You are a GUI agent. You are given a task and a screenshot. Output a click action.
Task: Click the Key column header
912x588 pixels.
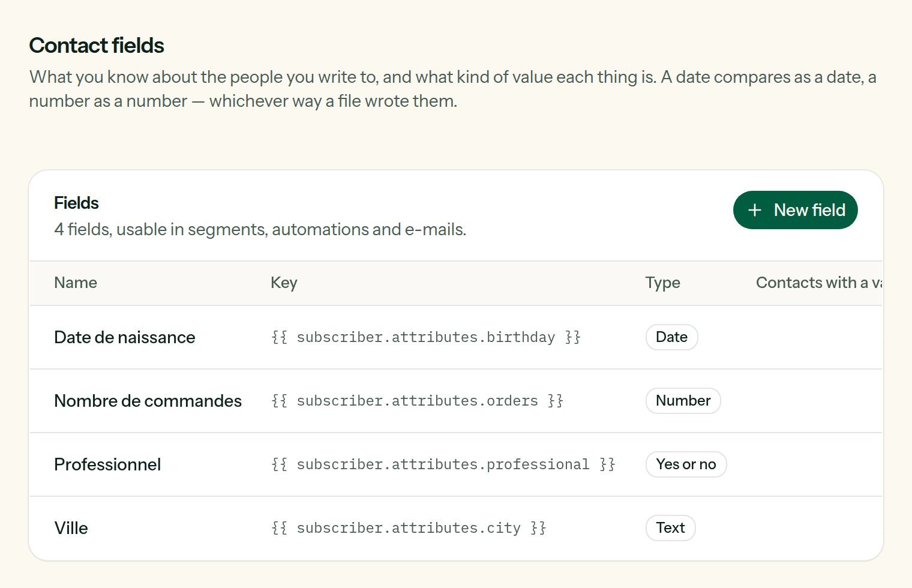coord(284,283)
